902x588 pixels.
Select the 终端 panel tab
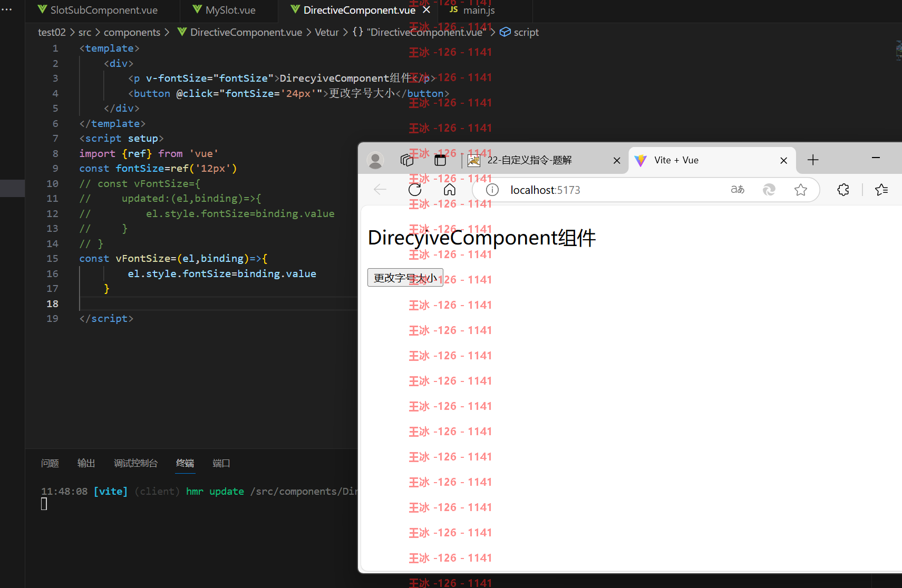tap(185, 463)
